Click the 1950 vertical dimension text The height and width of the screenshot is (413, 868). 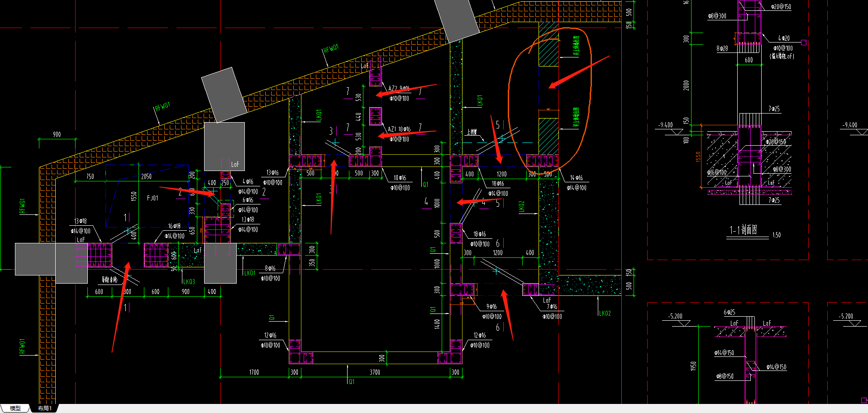pos(693,366)
